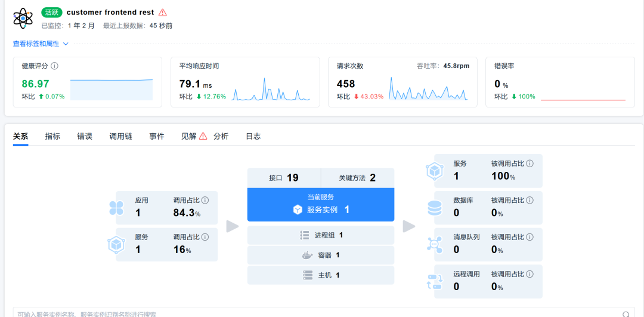The width and height of the screenshot is (644, 317).
Task: Open the 主机 host row
Action: [x=321, y=275]
